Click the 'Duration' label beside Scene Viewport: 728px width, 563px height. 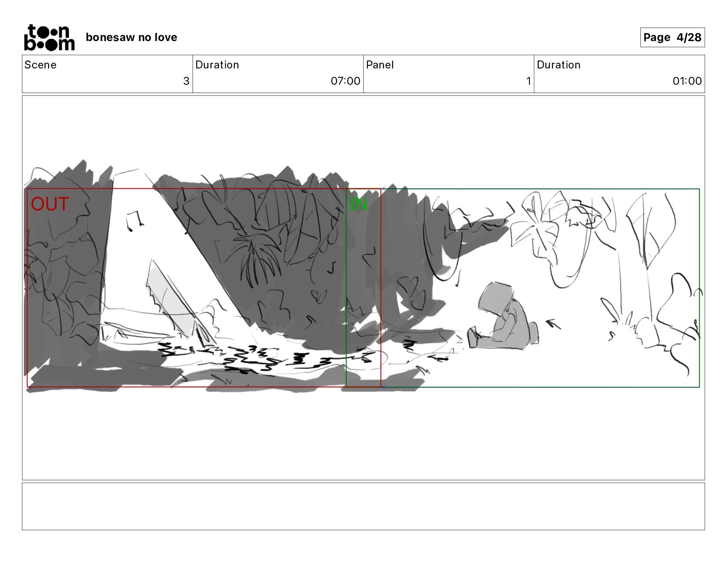217,65
